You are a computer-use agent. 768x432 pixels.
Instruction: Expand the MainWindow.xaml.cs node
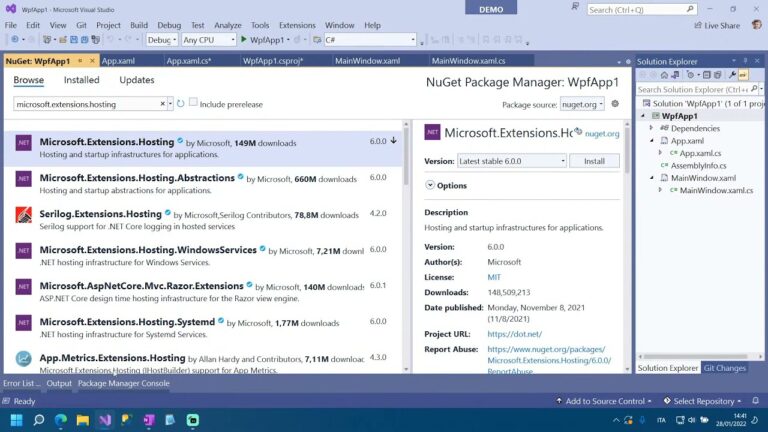(660, 190)
